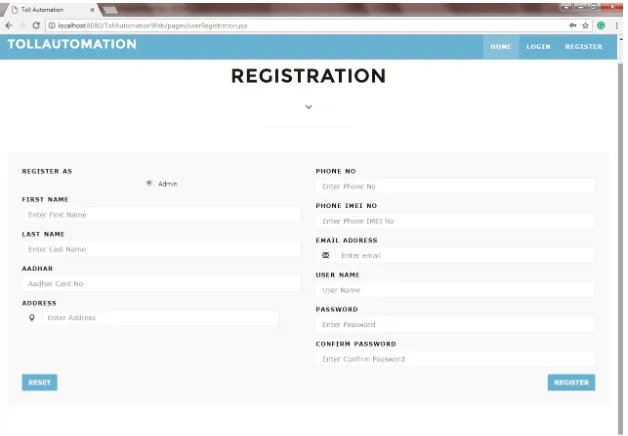Focus the First Name input field
The width and height of the screenshot is (628, 436).
tap(162, 215)
